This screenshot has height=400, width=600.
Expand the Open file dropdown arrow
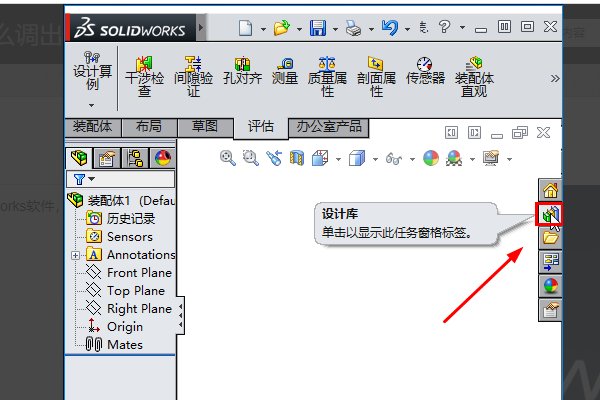(299, 29)
